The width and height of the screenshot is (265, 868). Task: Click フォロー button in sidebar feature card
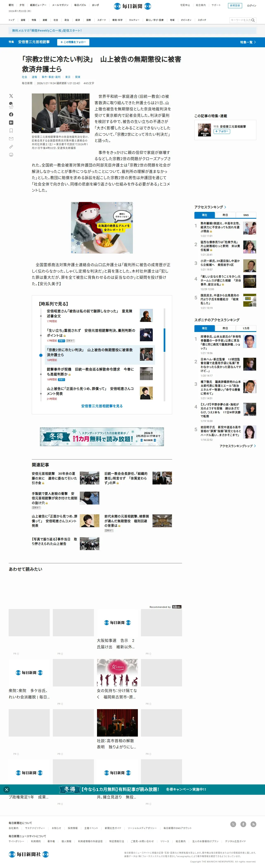pyautogui.click(x=222, y=131)
